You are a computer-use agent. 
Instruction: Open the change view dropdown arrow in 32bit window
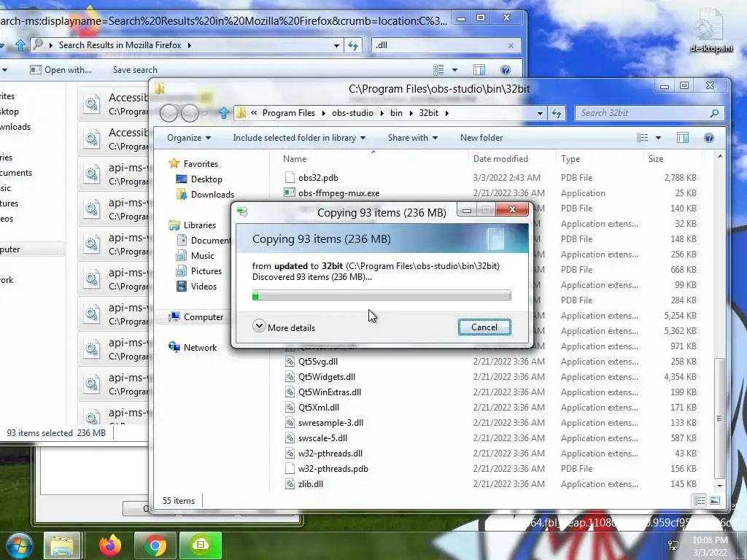pyautogui.click(x=659, y=138)
